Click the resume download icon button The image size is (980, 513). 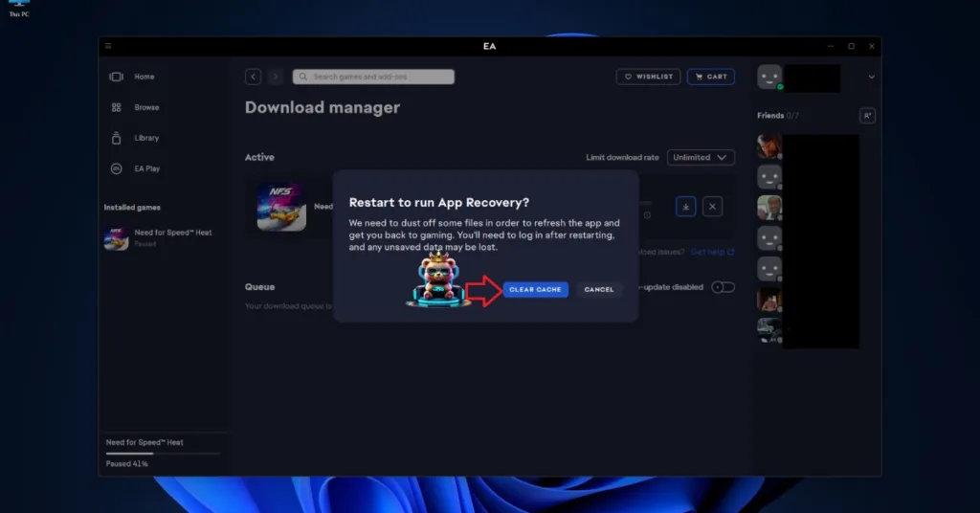[685, 207]
